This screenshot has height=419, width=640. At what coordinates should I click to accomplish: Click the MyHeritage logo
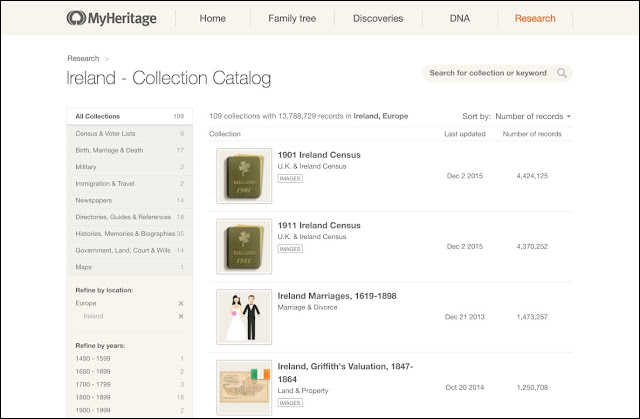click(111, 18)
